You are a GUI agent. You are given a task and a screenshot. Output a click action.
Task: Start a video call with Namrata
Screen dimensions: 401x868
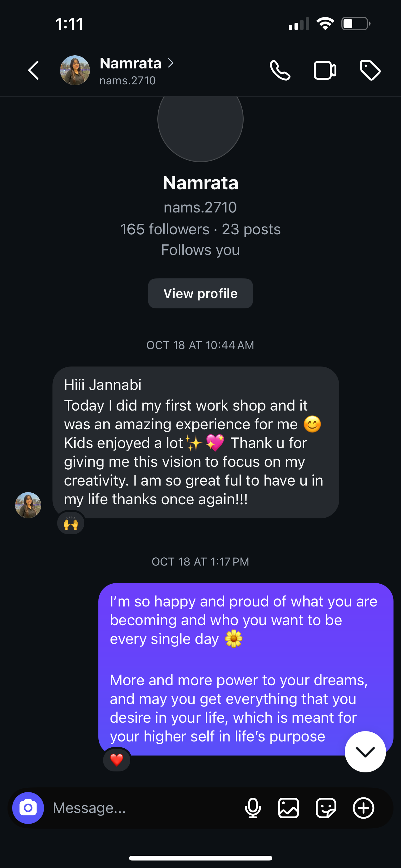pyautogui.click(x=324, y=70)
